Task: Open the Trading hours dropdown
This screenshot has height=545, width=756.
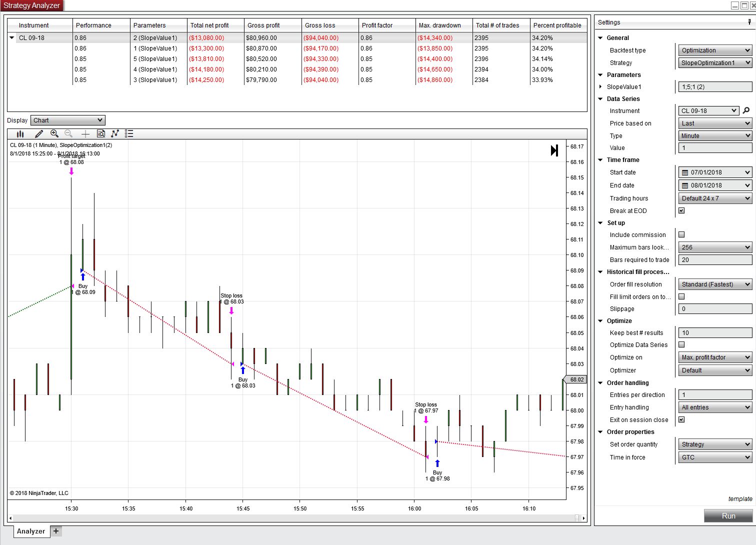Action: tap(715, 198)
